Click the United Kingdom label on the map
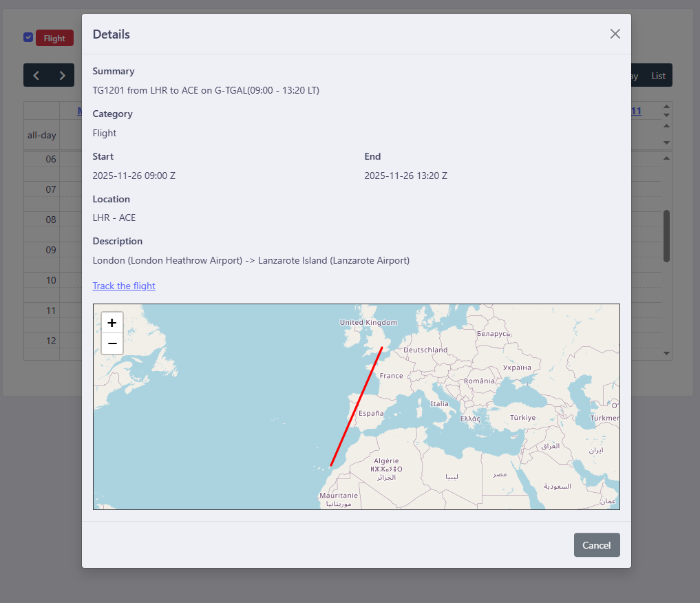Screen dimensions: 700x603 coord(368,322)
